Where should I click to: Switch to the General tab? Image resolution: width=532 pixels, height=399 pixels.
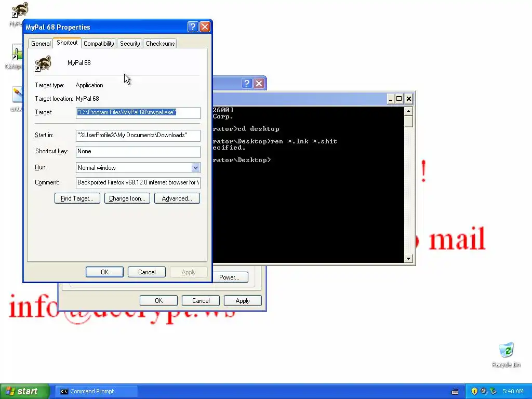tap(41, 44)
